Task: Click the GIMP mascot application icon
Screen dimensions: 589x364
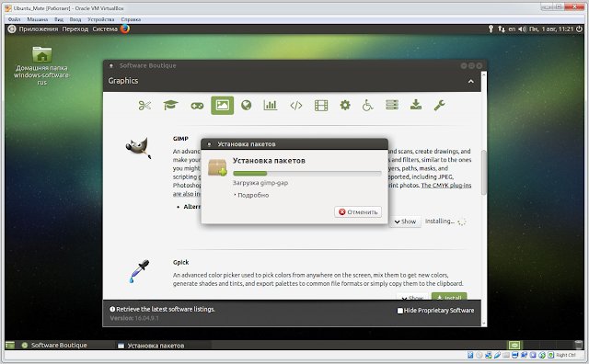Action: click(139, 148)
